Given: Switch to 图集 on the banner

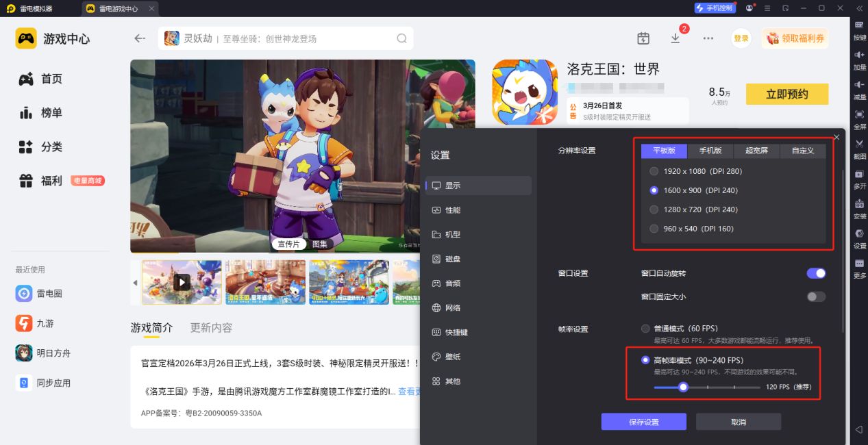Looking at the screenshot, I should click(x=319, y=244).
